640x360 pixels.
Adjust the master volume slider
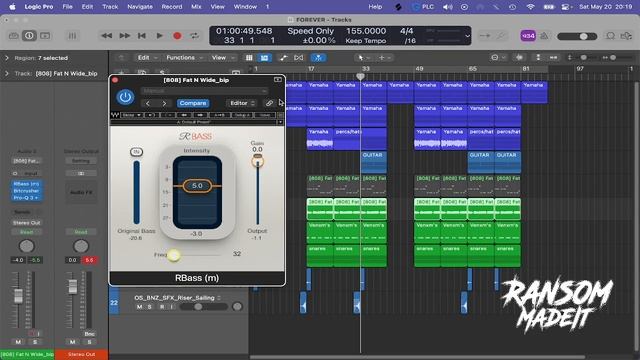[577, 36]
